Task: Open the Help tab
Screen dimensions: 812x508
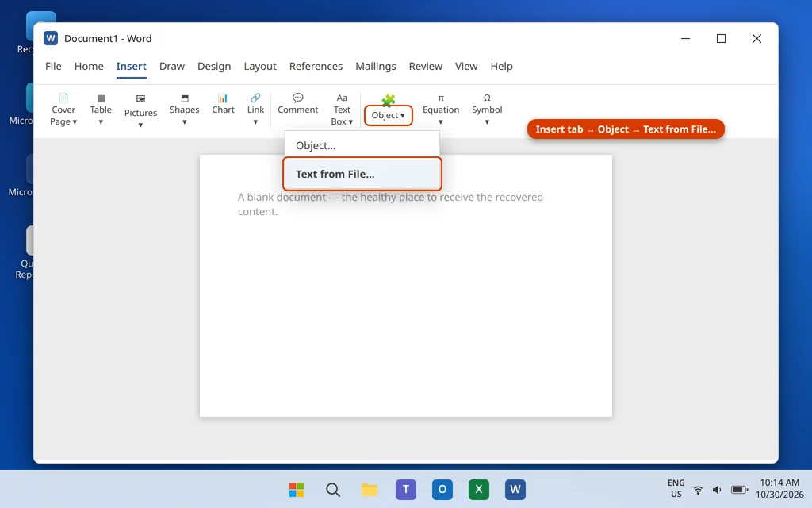Action: click(501, 67)
